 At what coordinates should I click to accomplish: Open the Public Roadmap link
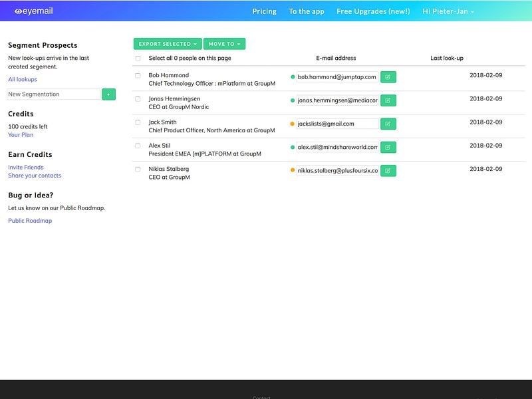click(x=30, y=221)
